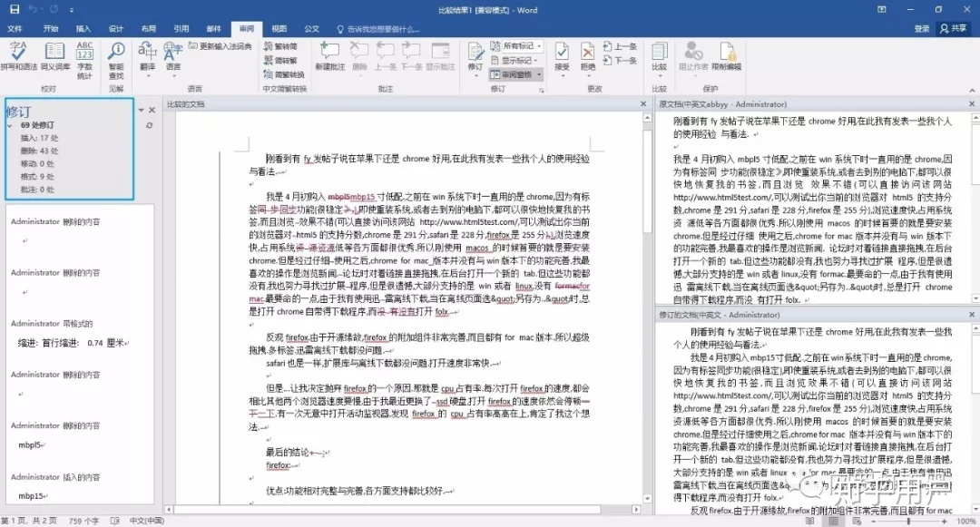This screenshot has height=527, width=980.
Task: Open 限制编辑 restrict editing
Action: coord(726,56)
